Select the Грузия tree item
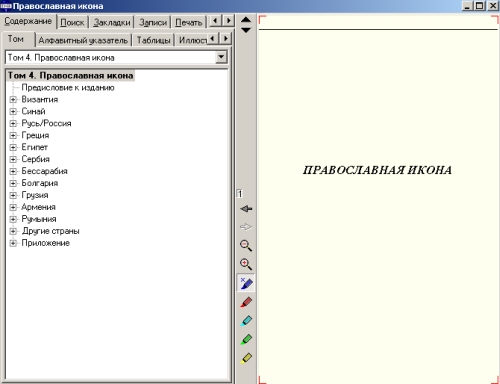500x384 pixels. pos(35,195)
